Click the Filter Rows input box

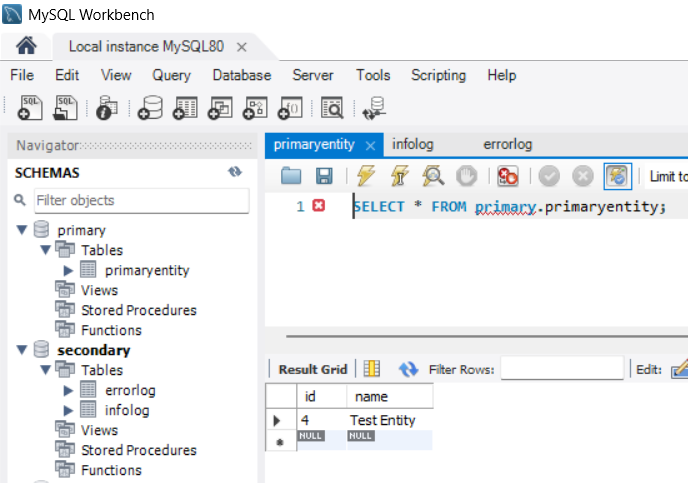(x=562, y=369)
